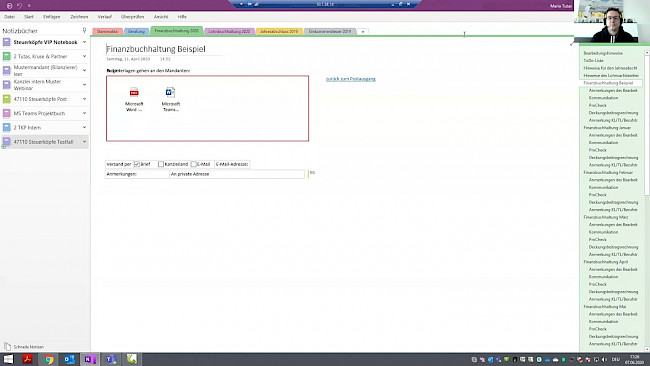Click the 2 TKP Intern notebook icon
This screenshot has height=366, width=650.
(7, 127)
